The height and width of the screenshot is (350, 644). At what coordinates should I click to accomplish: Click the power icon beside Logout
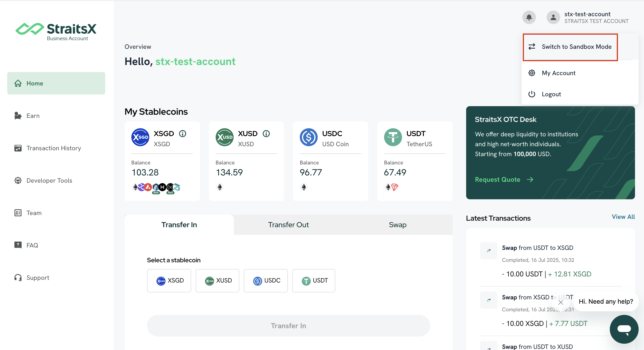click(532, 94)
